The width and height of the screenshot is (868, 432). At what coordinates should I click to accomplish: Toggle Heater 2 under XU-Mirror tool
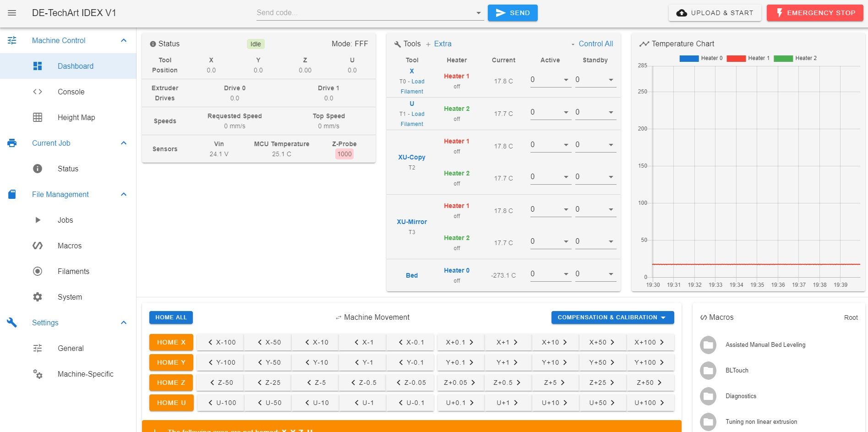click(x=457, y=238)
